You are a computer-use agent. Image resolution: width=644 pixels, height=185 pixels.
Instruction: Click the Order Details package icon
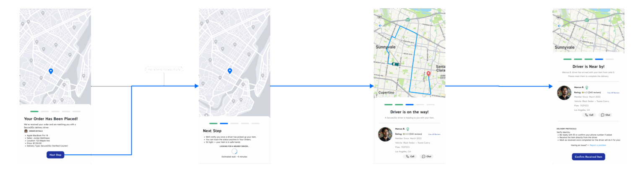(26, 131)
